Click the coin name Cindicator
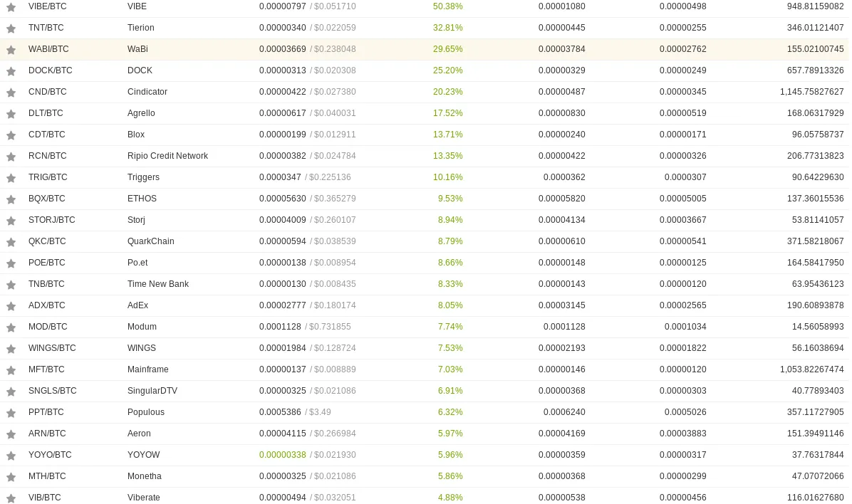Image resolution: width=852 pixels, height=504 pixels. pos(147,92)
